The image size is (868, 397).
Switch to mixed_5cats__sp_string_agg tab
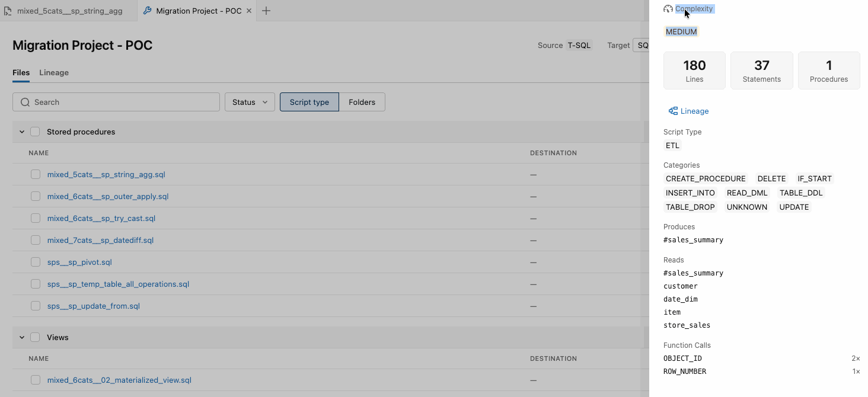click(68, 11)
